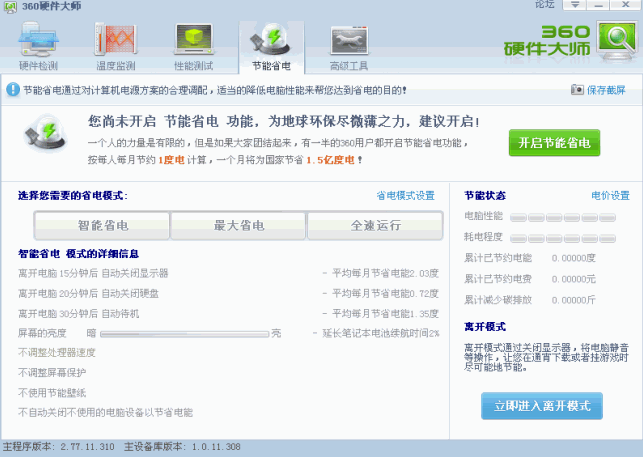Click 平均每月节省电能0.72度 value
Image resolution: width=643 pixels, height=457 pixels.
pos(385,293)
